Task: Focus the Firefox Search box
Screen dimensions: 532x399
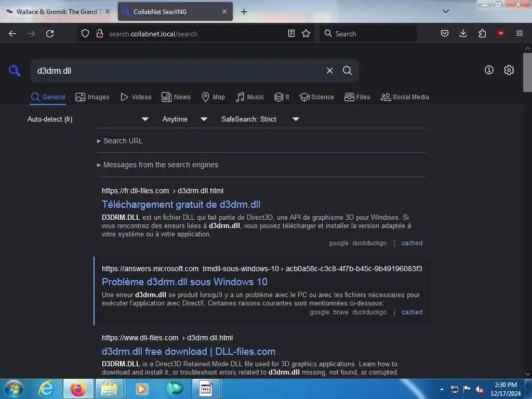Action: pos(368,34)
